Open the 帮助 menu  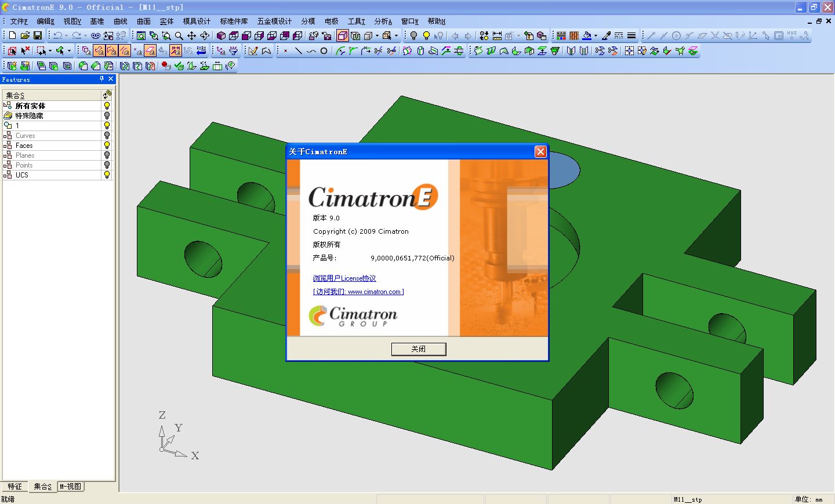click(x=437, y=21)
